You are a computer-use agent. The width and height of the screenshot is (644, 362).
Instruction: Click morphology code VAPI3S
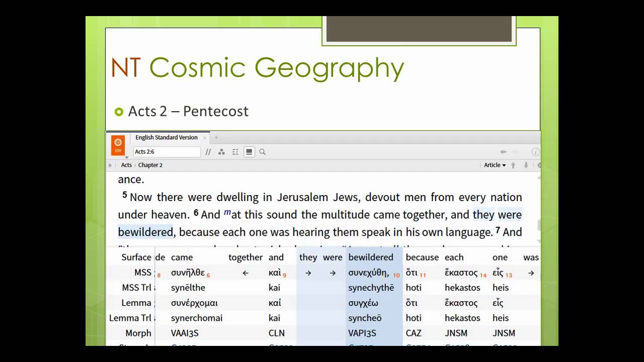[x=362, y=333]
